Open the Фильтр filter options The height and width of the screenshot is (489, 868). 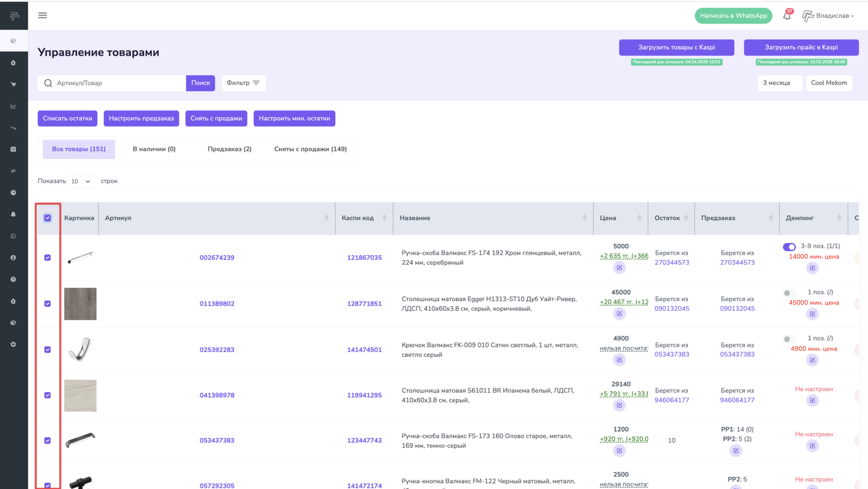pyautogui.click(x=243, y=83)
